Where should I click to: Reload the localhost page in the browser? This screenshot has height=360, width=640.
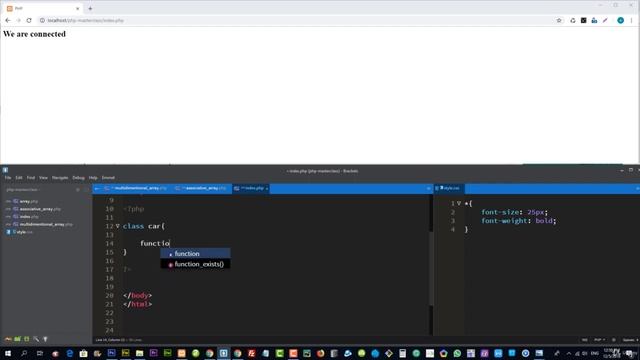[x=29, y=20]
